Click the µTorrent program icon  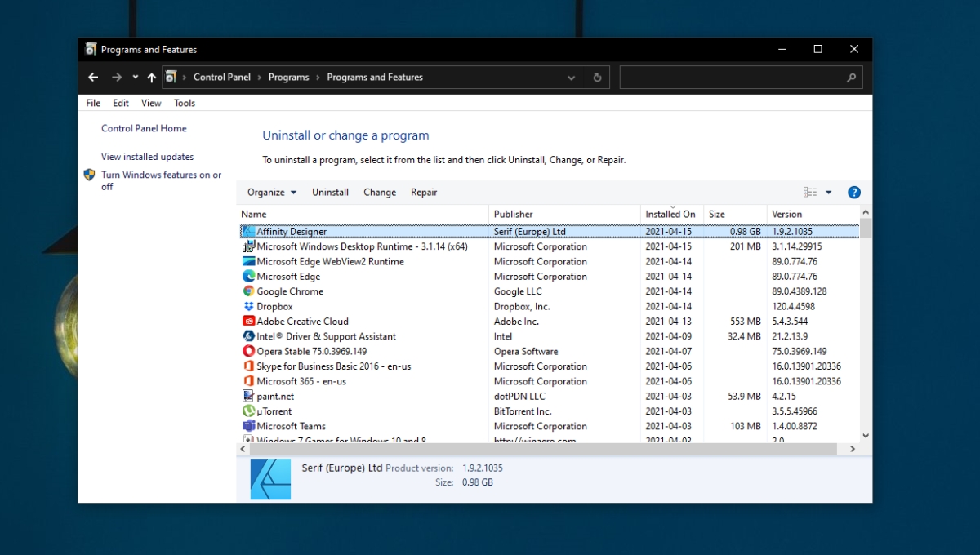point(249,411)
